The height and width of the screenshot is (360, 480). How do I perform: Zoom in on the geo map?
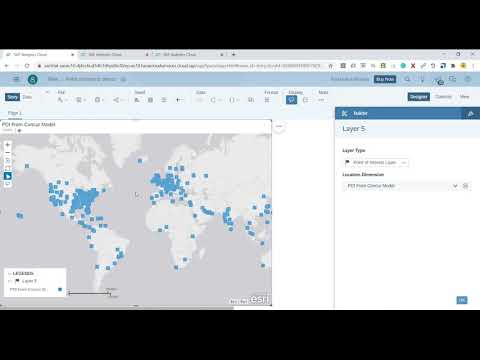tap(8, 145)
